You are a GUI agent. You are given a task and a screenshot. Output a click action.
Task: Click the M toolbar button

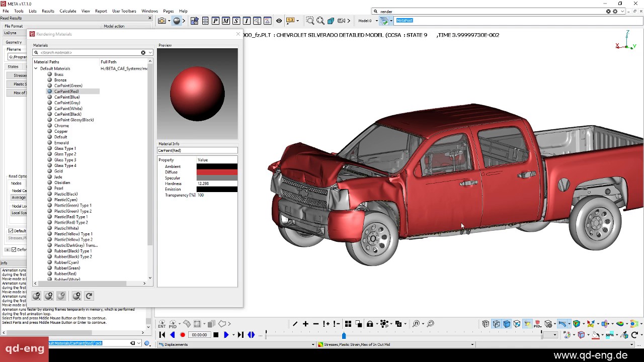[226, 21]
